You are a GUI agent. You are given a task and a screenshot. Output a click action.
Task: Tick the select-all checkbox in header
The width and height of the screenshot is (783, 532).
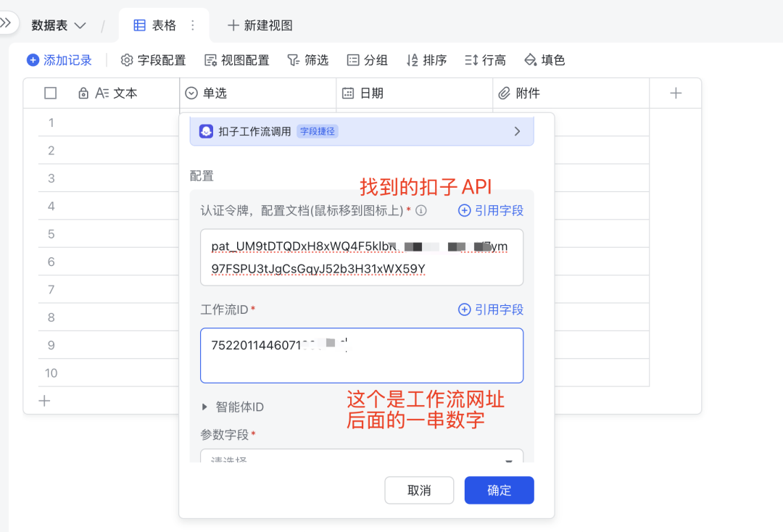[x=51, y=93]
